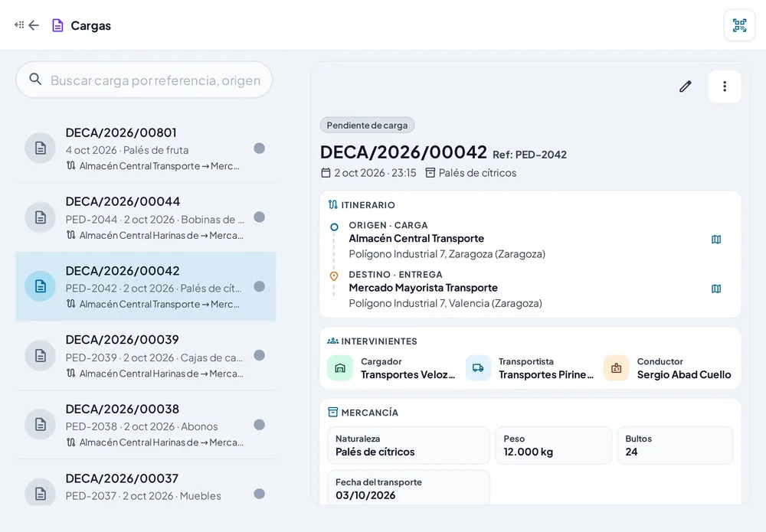This screenshot has height=532, width=766.
Task: Click the Peso 12.000 kg field
Action: tap(554, 446)
